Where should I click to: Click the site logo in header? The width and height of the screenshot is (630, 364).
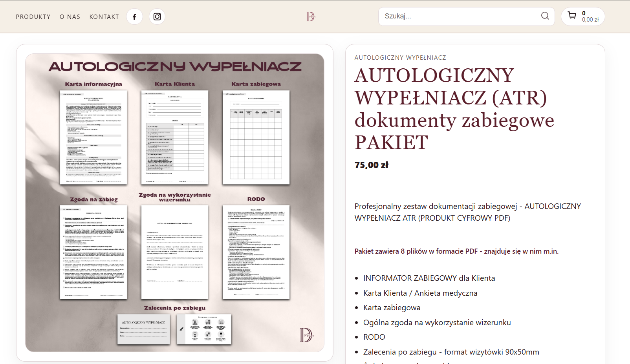(310, 16)
